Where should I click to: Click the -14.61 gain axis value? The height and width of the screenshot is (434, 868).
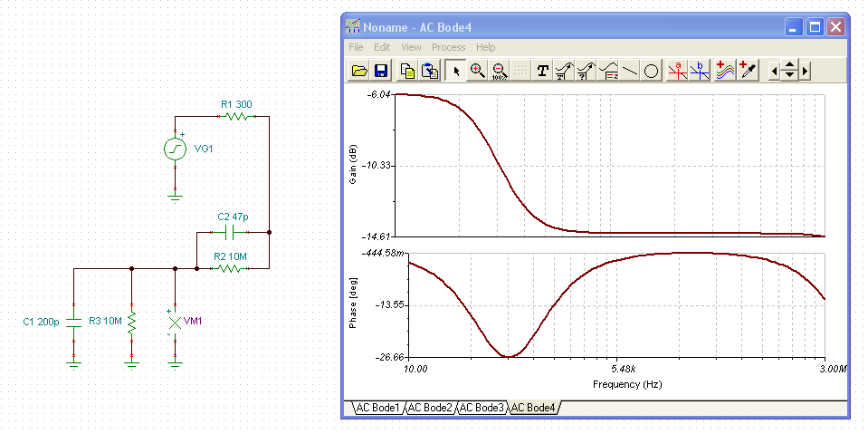coord(377,236)
